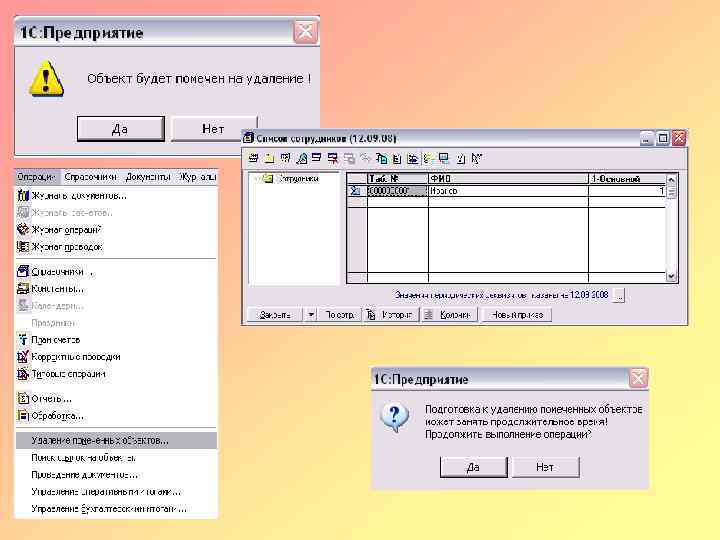Click the teal monitor icon in employees toolbar

(x=444, y=158)
